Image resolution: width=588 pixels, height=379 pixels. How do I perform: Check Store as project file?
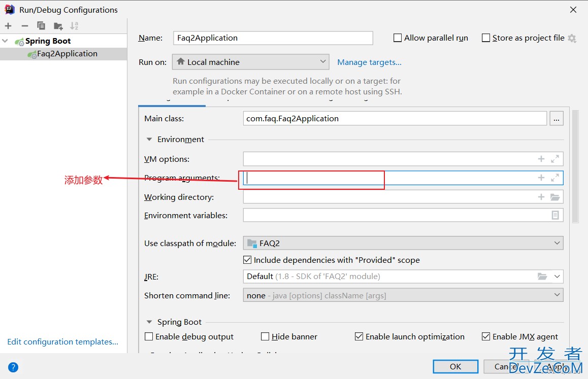pos(486,38)
